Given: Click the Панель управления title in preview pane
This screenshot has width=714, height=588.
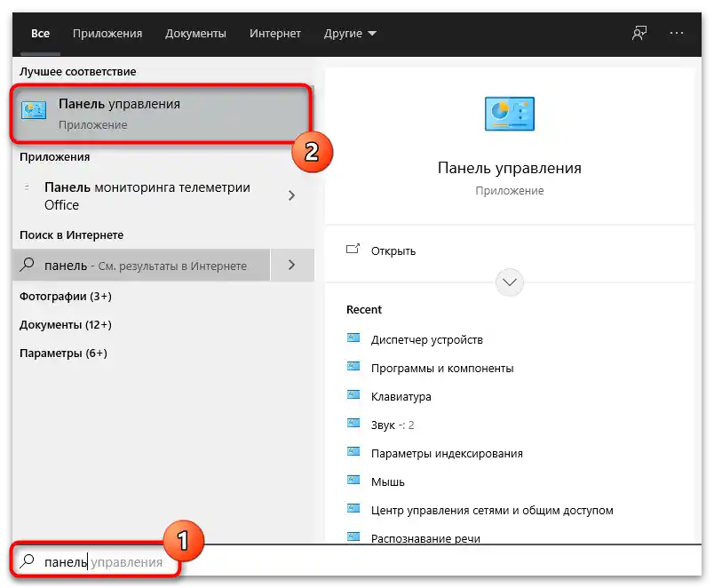Looking at the screenshot, I should [509, 168].
